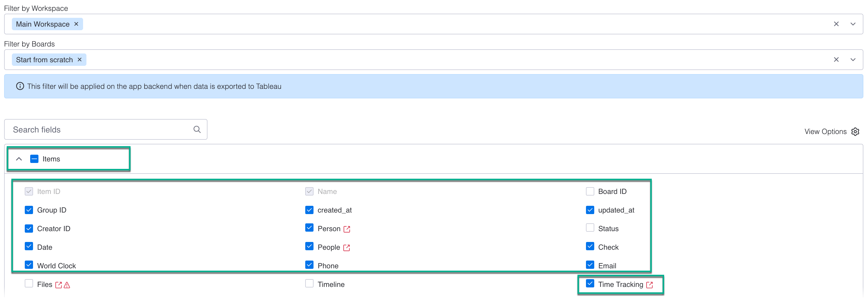Viewport: 868px width, 298px height.
Task: Click the info icon in the Tableau banner
Action: pos(20,86)
